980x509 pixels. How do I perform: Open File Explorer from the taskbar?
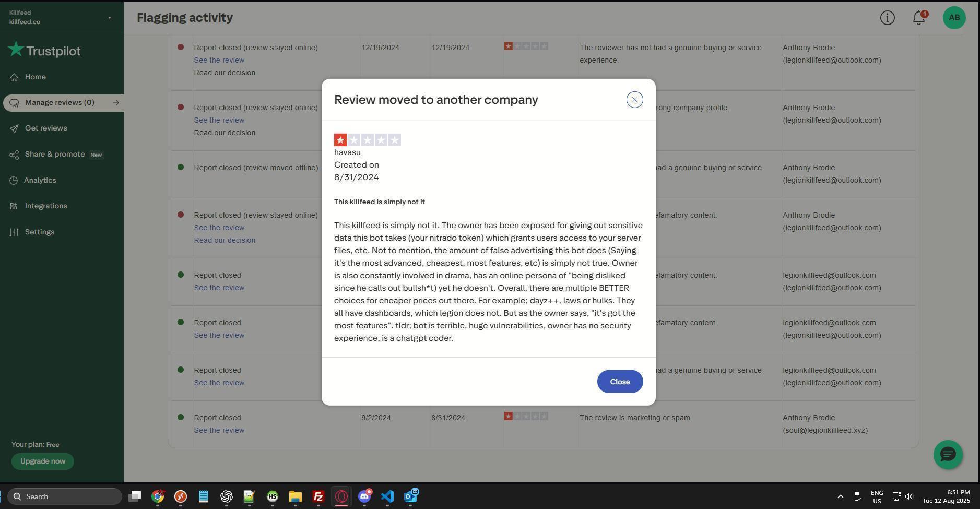(x=296, y=496)
